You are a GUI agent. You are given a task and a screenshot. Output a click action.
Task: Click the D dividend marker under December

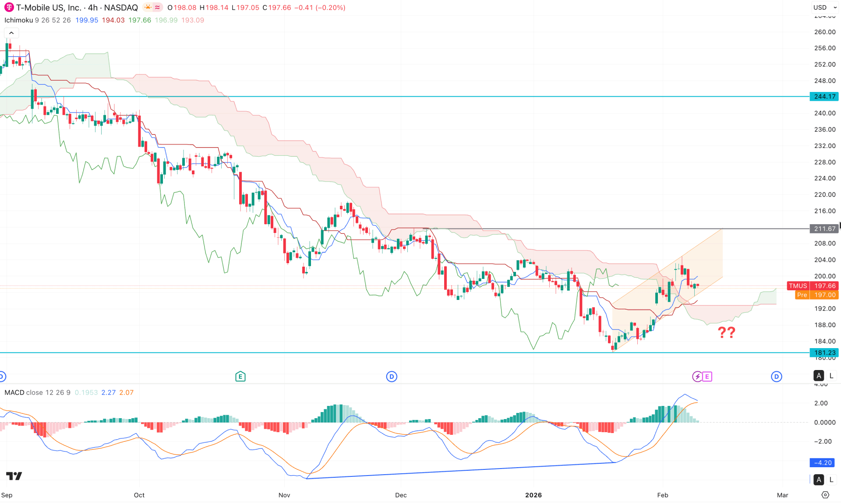[x=391, y=376]
